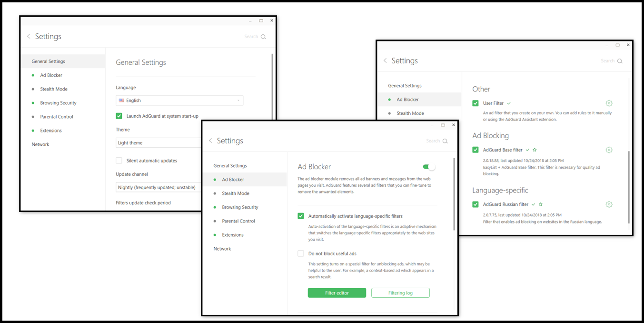Open the Filter editor button

[337, 293]
